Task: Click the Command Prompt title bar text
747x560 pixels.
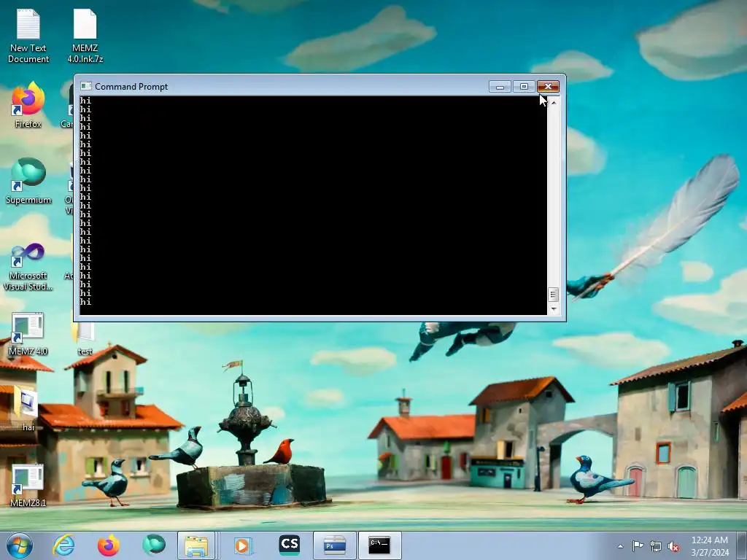Action: click(x=131, y=87)
